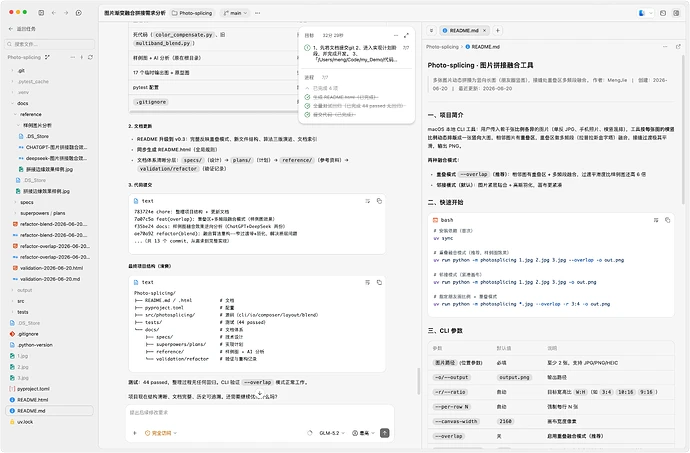Click the back-to-tasks arrow link in the sidebar
This screenshot has height=453, width=690.
[22, 29]
